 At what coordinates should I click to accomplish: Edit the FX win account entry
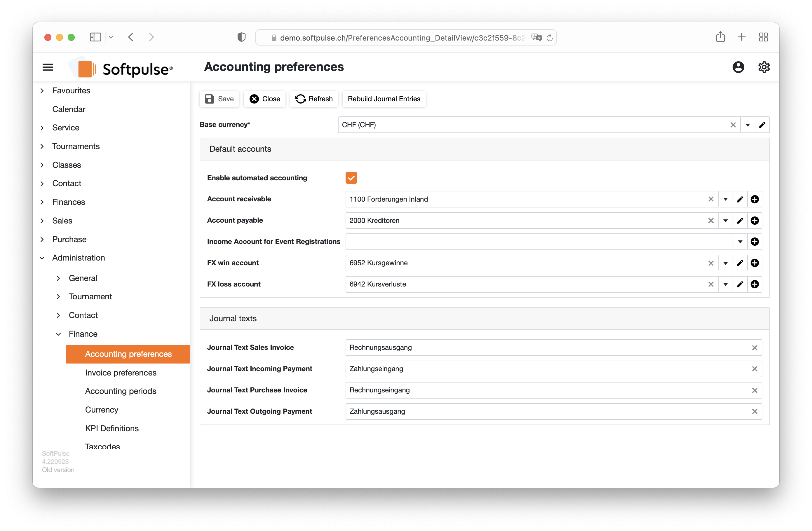pos(740,263)
